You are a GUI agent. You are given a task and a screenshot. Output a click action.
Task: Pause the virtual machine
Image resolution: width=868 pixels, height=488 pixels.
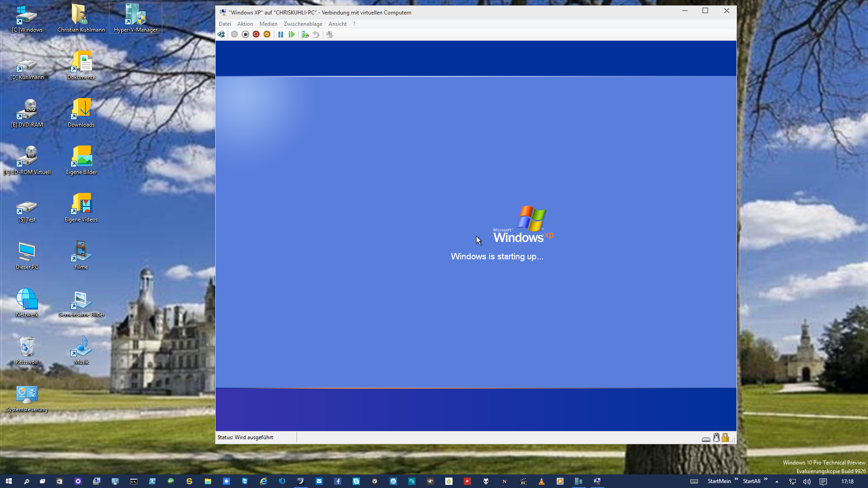(x=281, y=34)
